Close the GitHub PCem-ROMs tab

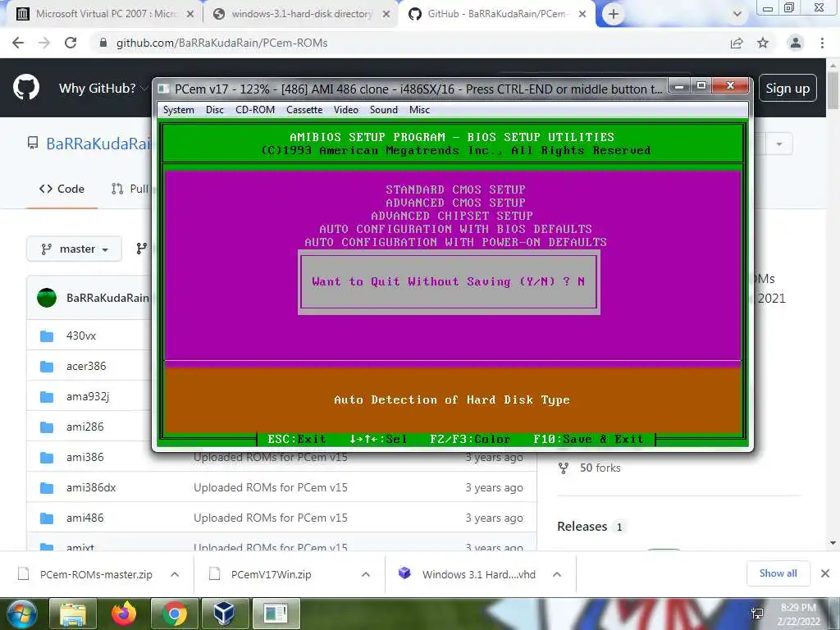coord(582,15)
